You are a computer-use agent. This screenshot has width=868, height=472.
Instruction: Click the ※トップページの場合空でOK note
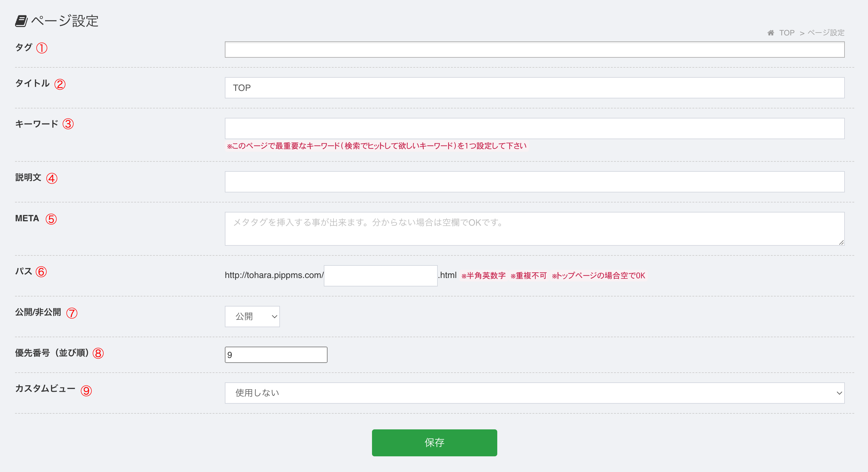(x=598, y=276)
